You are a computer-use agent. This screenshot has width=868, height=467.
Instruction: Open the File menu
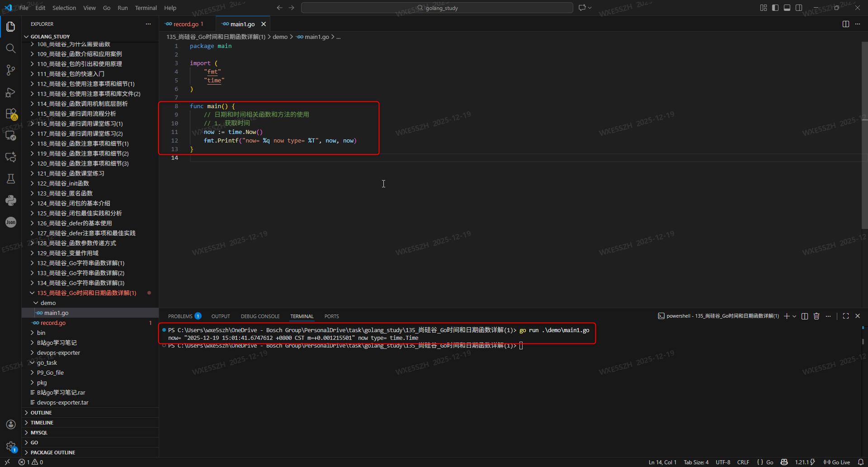click(x=24, y=8)
